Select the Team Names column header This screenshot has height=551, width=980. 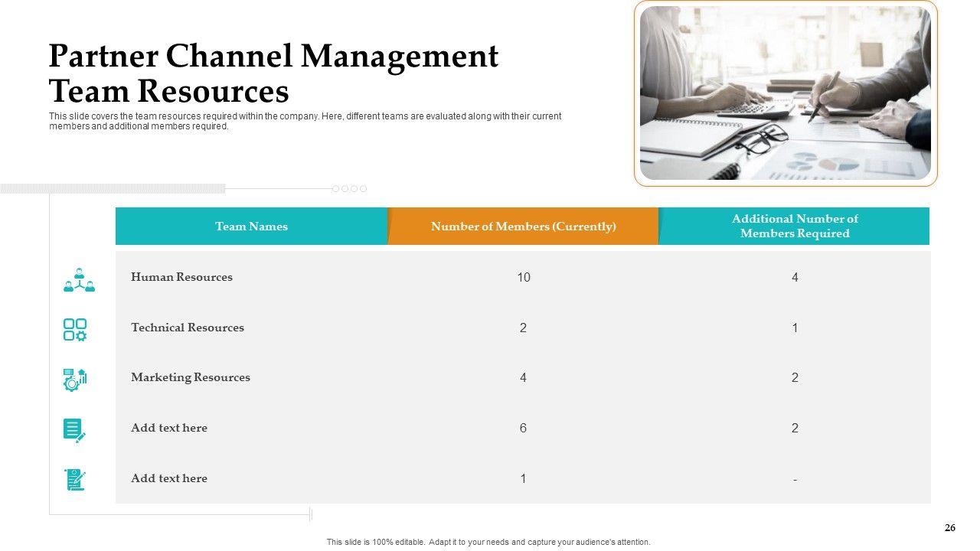pos(252,227)
